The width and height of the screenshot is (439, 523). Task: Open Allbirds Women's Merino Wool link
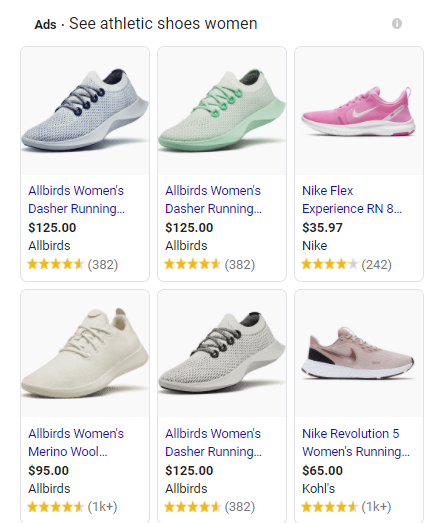pyautogui.click(x=76, y=442)
